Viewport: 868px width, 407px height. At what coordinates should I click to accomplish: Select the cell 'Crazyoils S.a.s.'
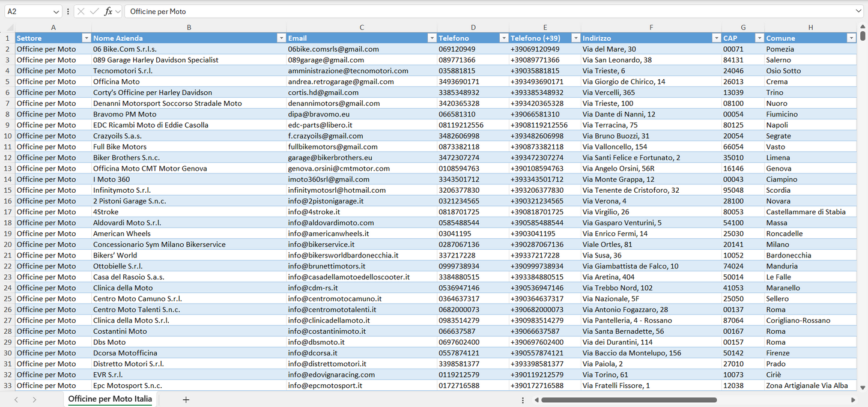pyautogui.click(x=189, y=136)
